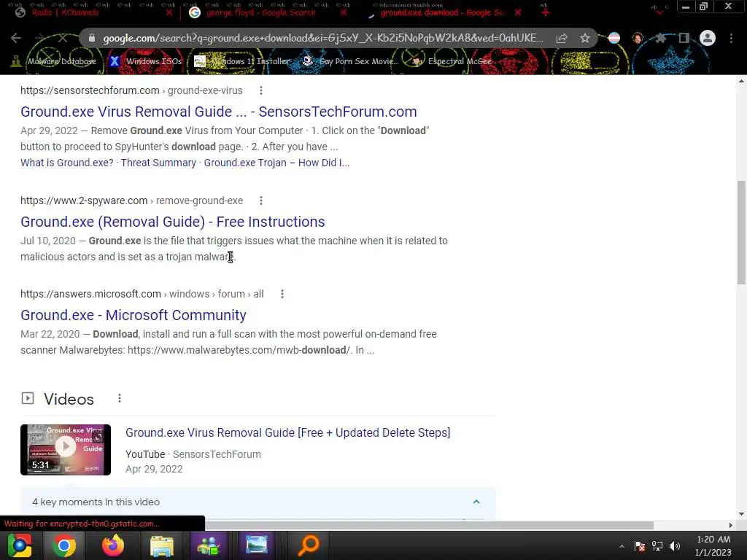Screen dimensions: 747x560
Task: Click the vertical scrollbar thumb
Action: point(741,233)
